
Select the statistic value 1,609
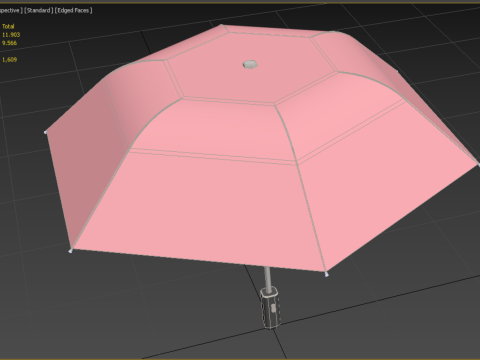[x=9, y=60]
